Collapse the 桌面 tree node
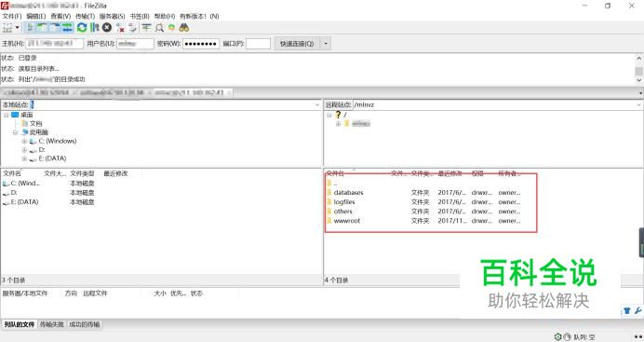 tap(7, 115)
